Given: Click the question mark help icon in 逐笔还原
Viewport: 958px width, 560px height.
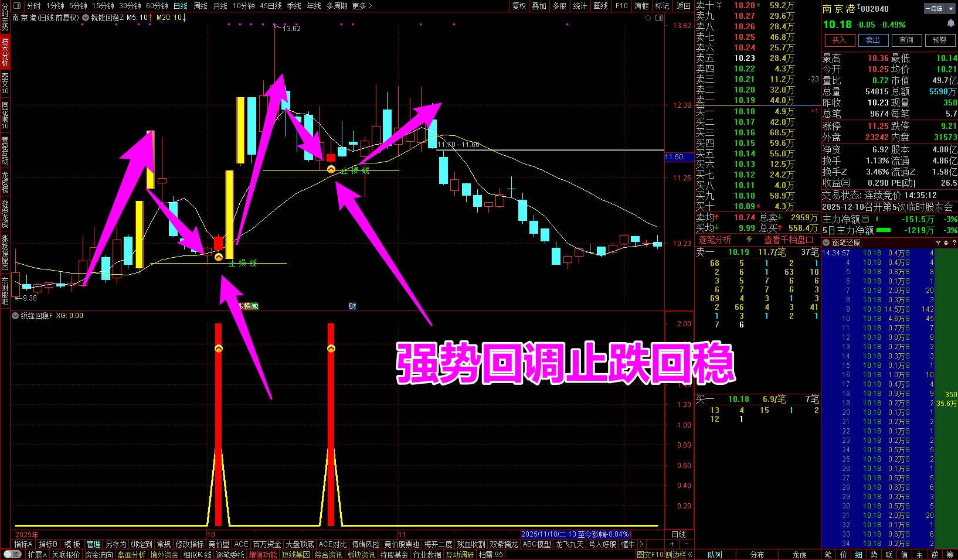Looking at the screenshot, I should (954, 243).
